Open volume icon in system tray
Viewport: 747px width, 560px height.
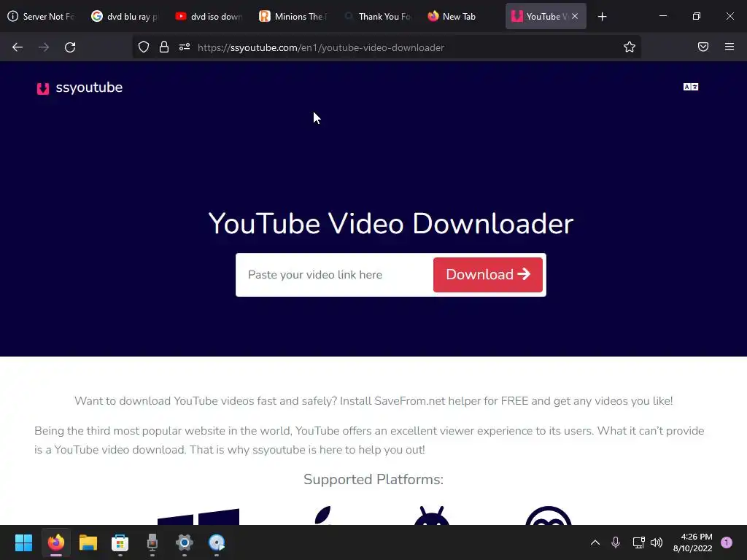(x=657, y=542)
